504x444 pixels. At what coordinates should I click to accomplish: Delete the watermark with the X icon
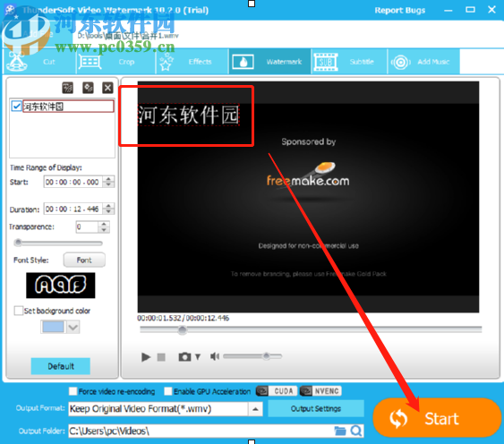pyautogui.click(x=107, y=88)
